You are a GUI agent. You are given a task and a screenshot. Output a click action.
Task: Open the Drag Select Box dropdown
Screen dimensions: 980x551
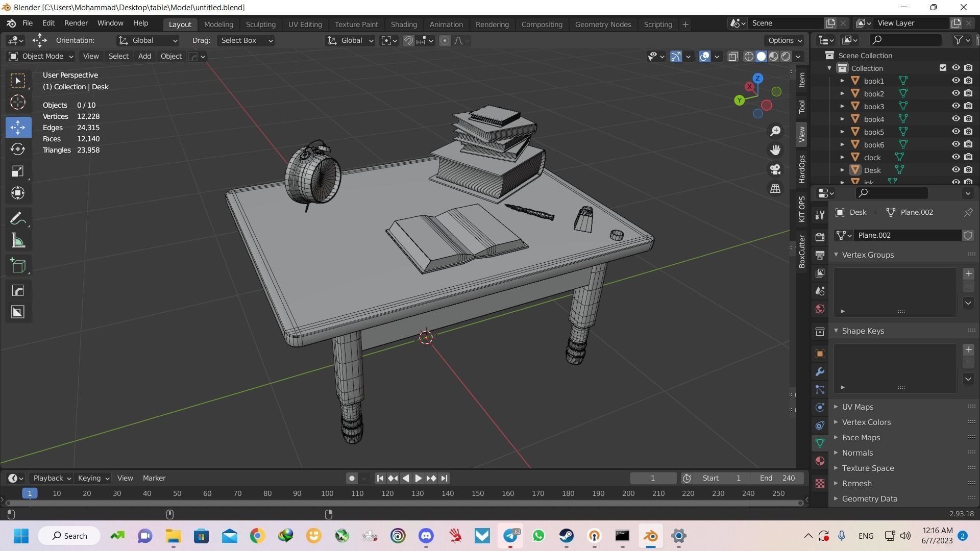tap(246, 41)
